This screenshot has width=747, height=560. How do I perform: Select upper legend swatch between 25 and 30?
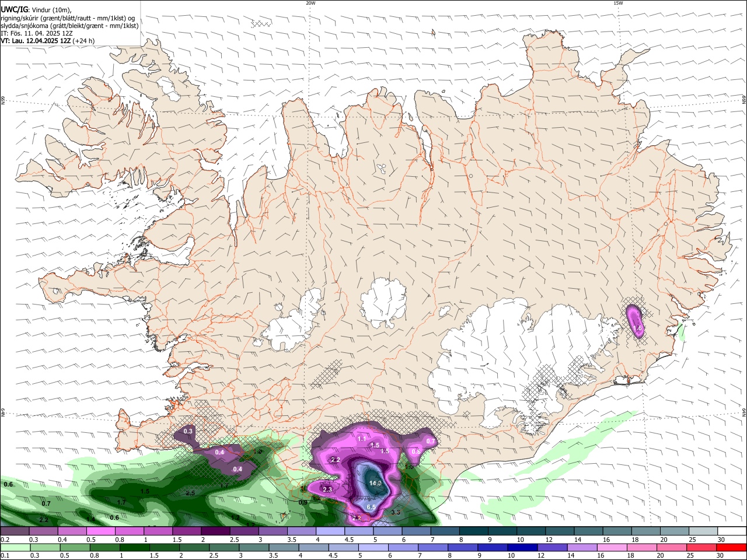tap(704, 531)
